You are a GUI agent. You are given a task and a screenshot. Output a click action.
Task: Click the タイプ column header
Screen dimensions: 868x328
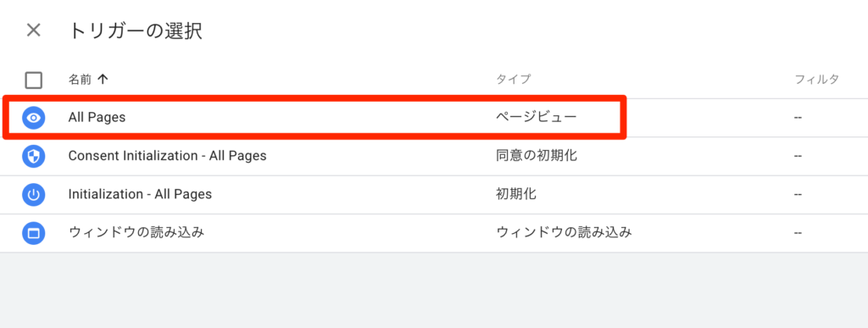click(x=513, y=79)
